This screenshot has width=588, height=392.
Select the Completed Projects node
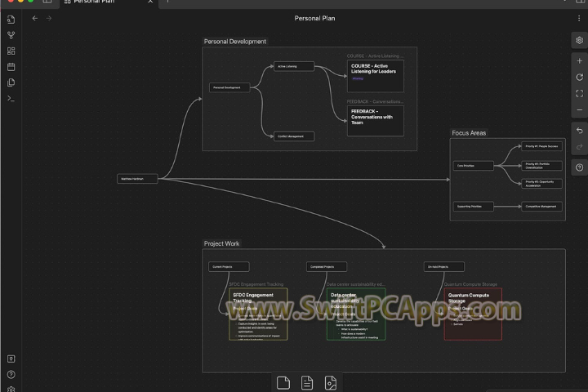pyautogui.click(x=327, y=267)
